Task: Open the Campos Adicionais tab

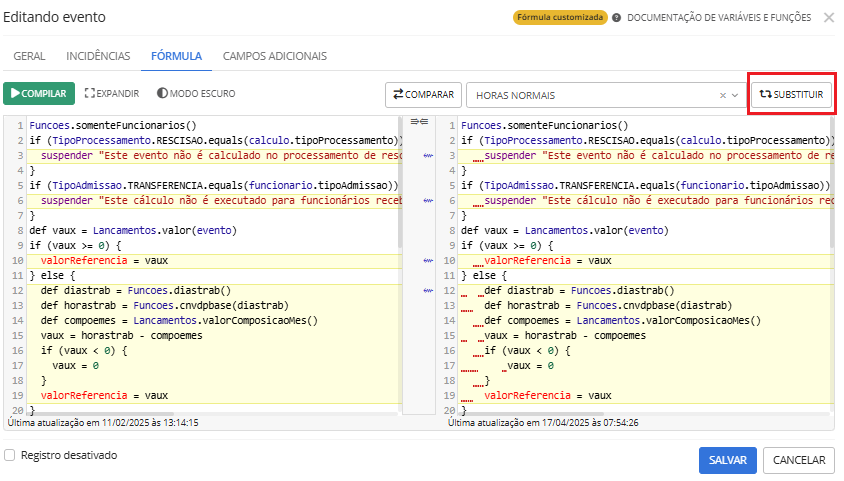Action: click(x=275, y=56)
